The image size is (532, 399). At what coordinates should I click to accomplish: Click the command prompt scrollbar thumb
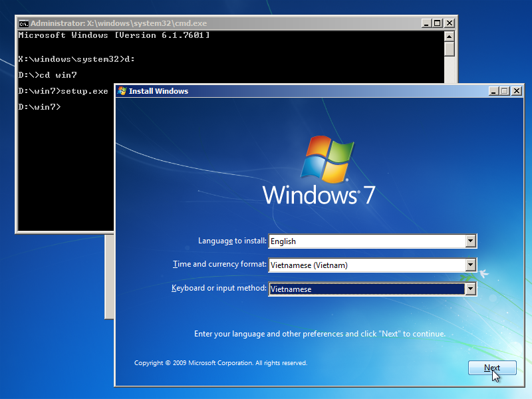tap(450, 49)
